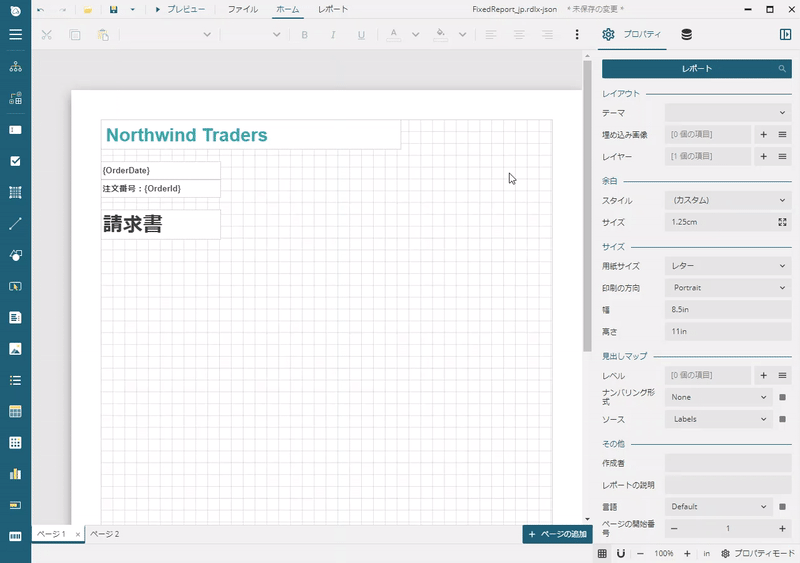
Task: Switch to the ページ 2 tab
Action: point(105,534)
